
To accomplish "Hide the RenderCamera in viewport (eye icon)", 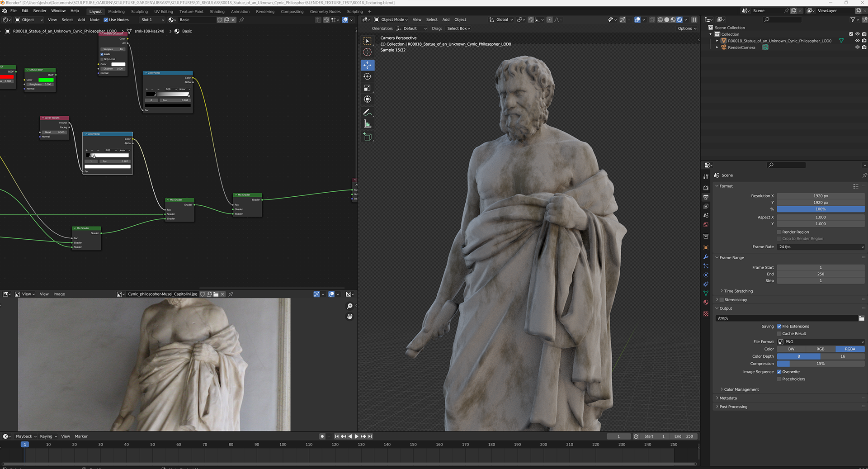I will pos(857,47).
